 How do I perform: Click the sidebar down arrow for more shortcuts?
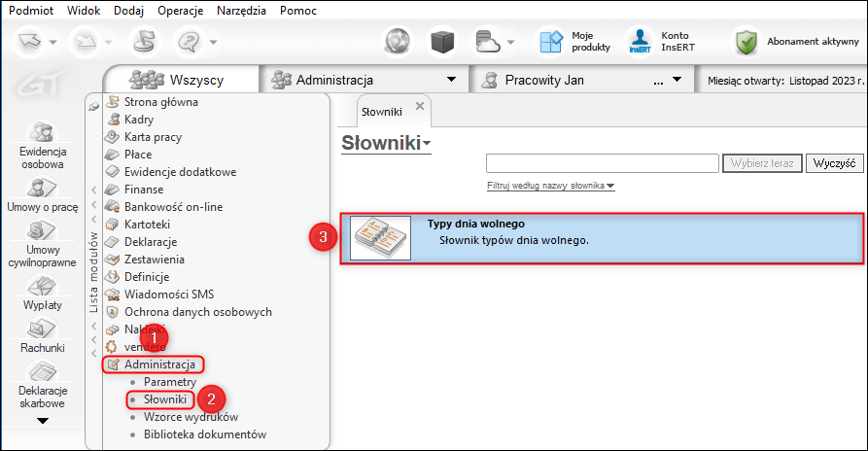pyautogui.click(x=43, y=421)
